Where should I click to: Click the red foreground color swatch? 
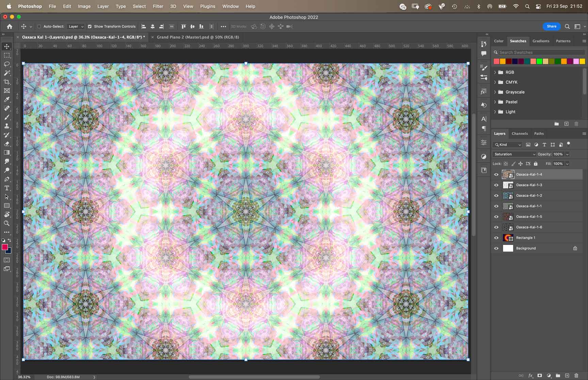point(5,247)
